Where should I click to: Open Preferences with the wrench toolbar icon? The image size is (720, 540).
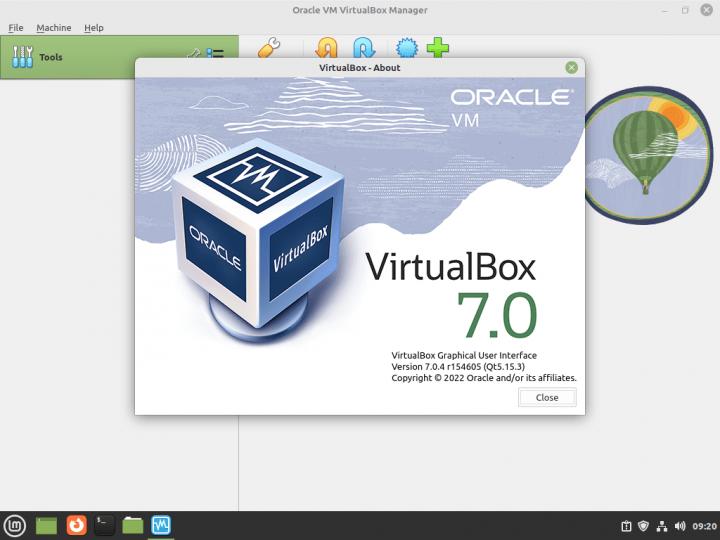pyautogui.click(x=268, y=47)
